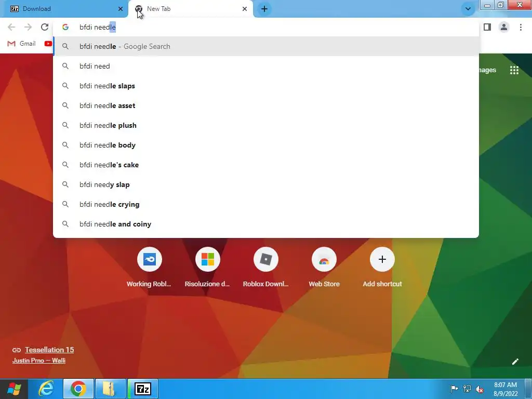Open the zipped folder taskbar item
532x399 pixels.
pyautogui.click(x=111, y=389)
